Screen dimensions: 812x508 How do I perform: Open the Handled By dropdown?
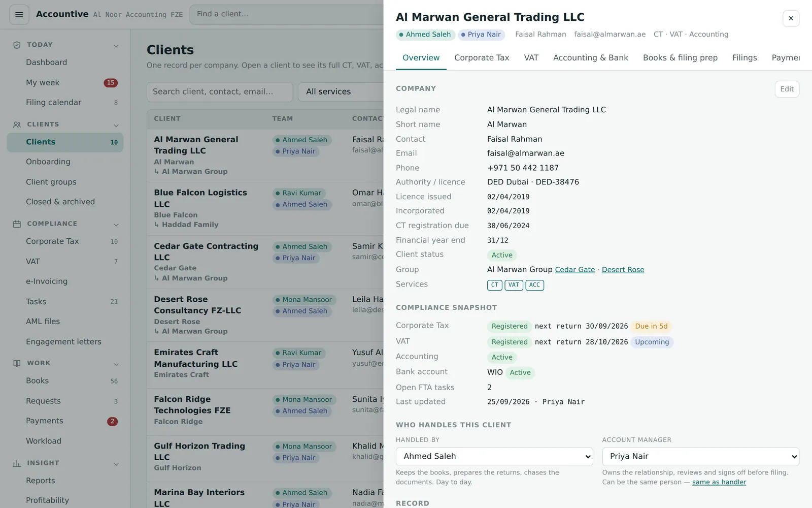(494, 456)
